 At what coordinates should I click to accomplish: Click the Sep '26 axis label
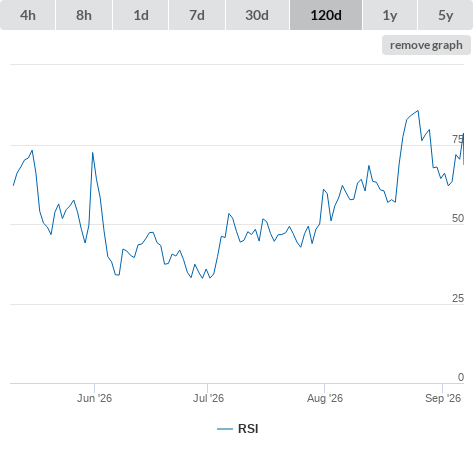pos(443,398)
